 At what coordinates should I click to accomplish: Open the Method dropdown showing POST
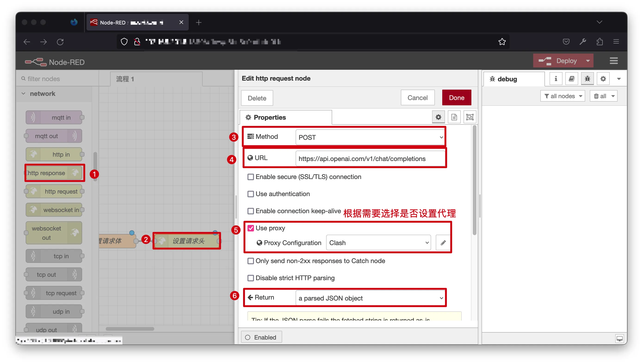pyautogui.click(x=370, y=137)
